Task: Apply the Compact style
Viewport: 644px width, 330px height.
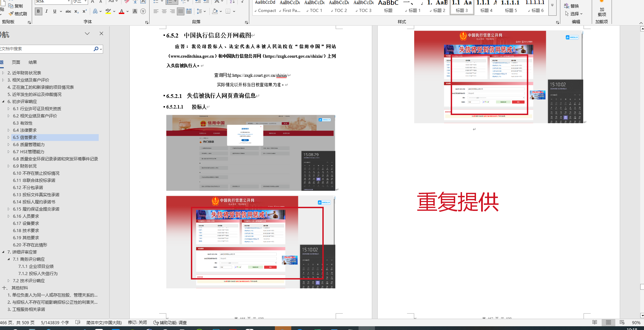Action: [265, 7]
